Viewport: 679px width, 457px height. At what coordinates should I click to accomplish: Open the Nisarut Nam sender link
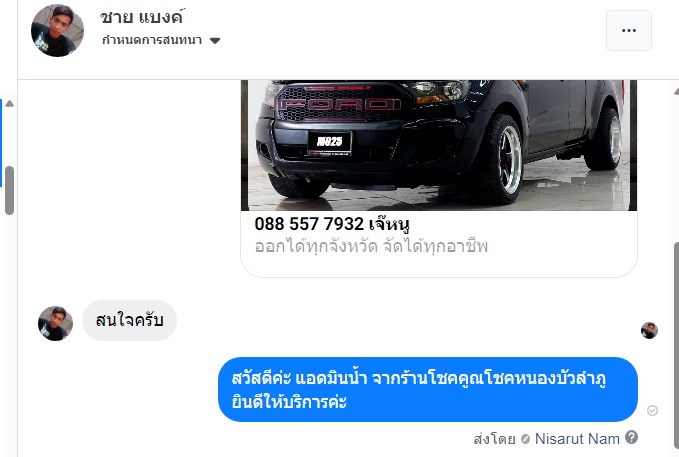point(577,439)
